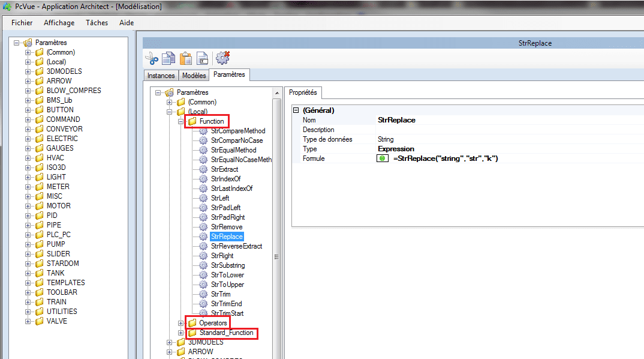The image size is (644, 359).
Task: Click the Paramètres root folder icon
Action: (x=28, y=43)
